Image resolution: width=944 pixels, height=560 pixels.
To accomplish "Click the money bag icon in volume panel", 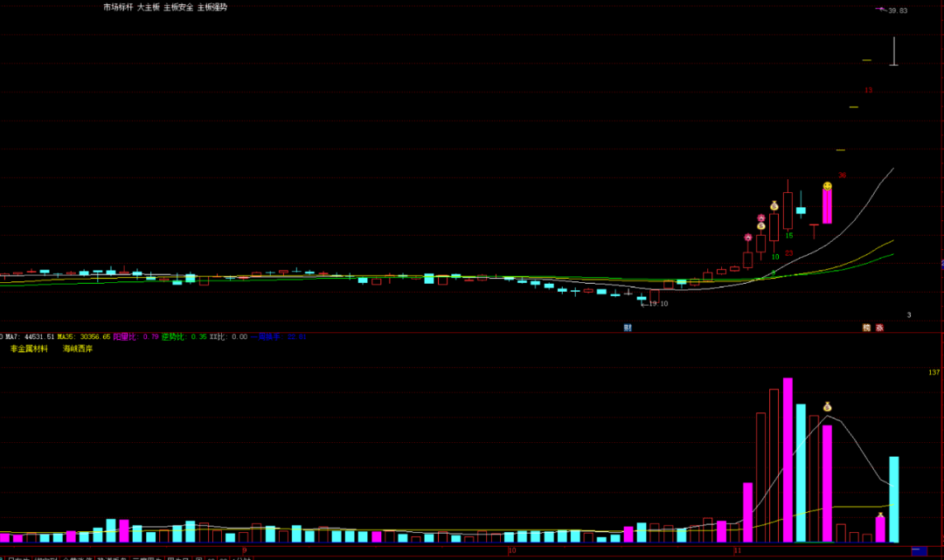I will [x=827, y=407].
